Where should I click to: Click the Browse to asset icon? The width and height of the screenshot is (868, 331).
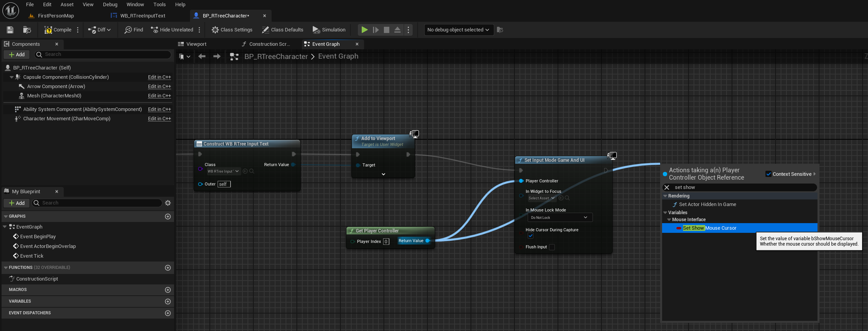click(27, 30)
